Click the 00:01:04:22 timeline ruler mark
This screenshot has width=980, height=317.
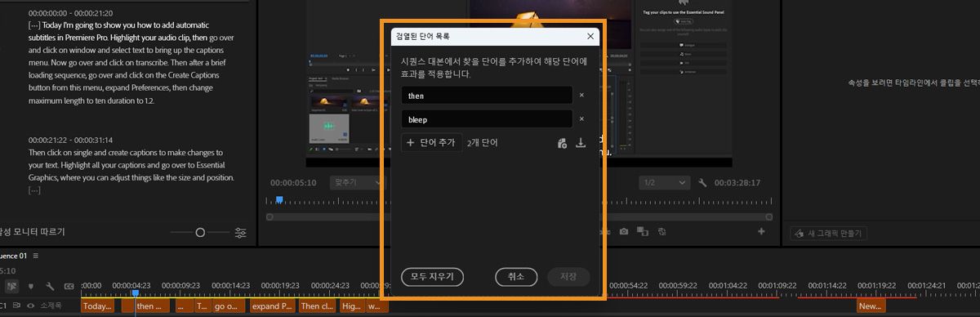(x=728, y=285)
